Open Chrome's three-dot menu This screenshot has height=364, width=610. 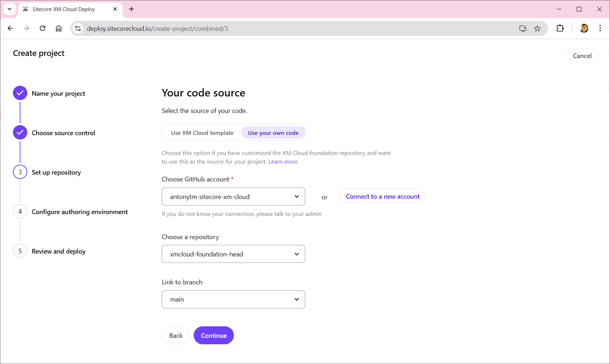[600, 28]
